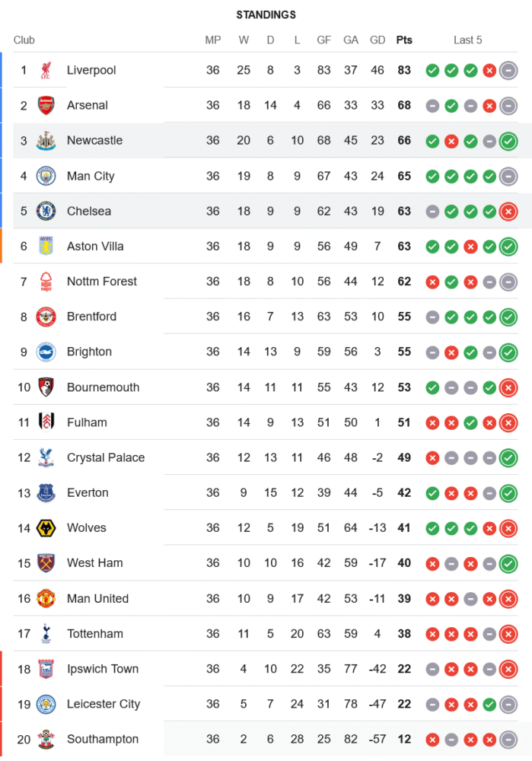The height and width of the screenshot is (761, 532).
Task: Click the Newcastle club crest icon
Action: click(46, 141)
